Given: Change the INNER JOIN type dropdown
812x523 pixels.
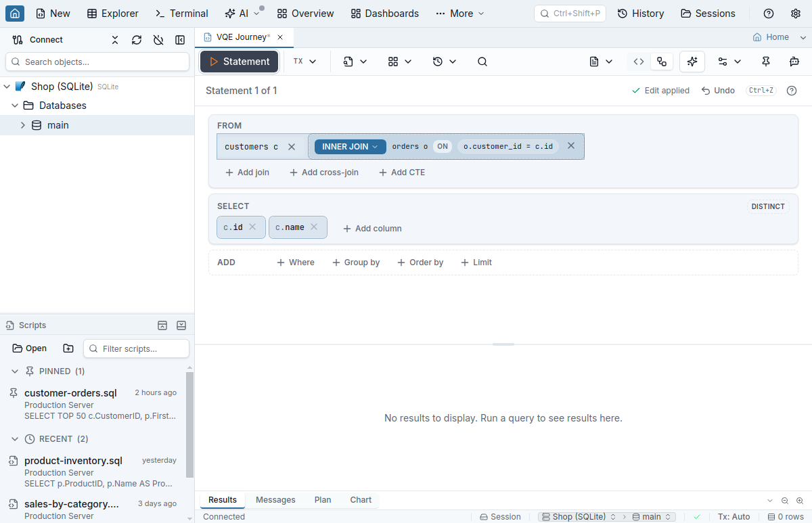Looking at the screenshot, I should tap(351, 147).
